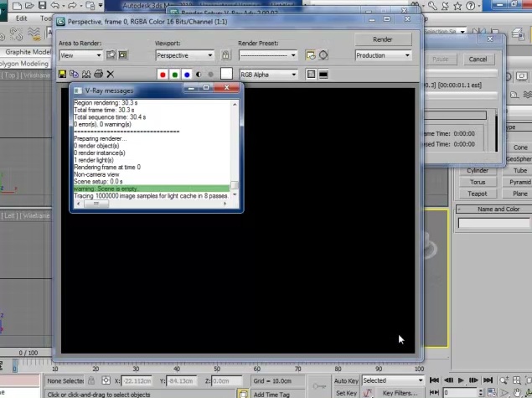Toggle Set Key mode
The width and height of the screenshot is (532, 398).
(346, 393)
